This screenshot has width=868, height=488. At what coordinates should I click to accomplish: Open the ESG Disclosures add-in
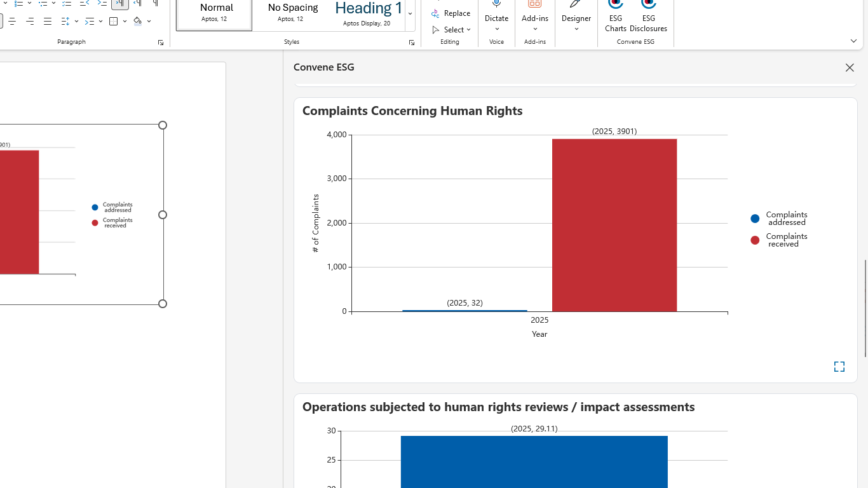coord(648,16)
